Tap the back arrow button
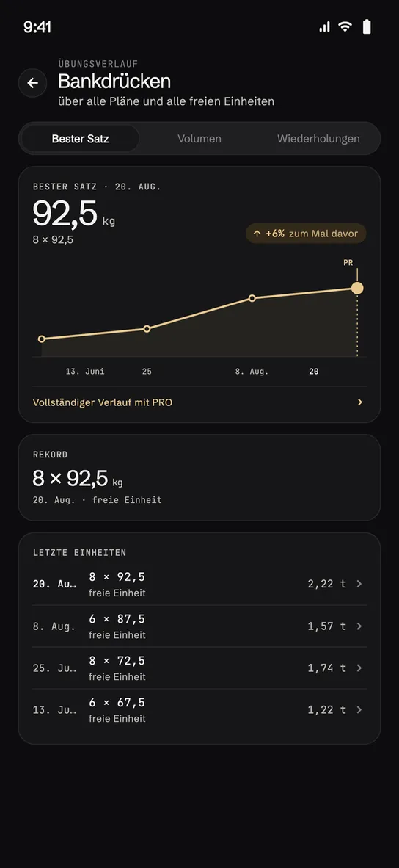Viewport: 399px width, 868px height. click(x=32, y=83)
